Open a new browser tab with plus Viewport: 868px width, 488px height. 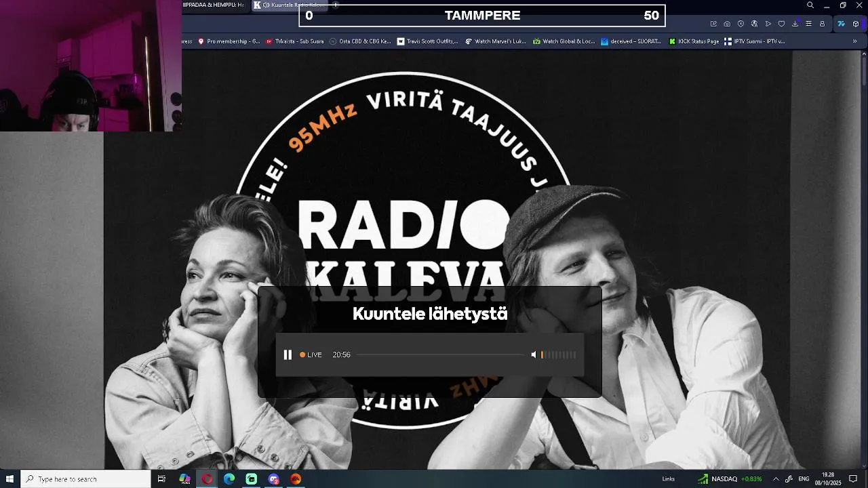click(335, 5)
